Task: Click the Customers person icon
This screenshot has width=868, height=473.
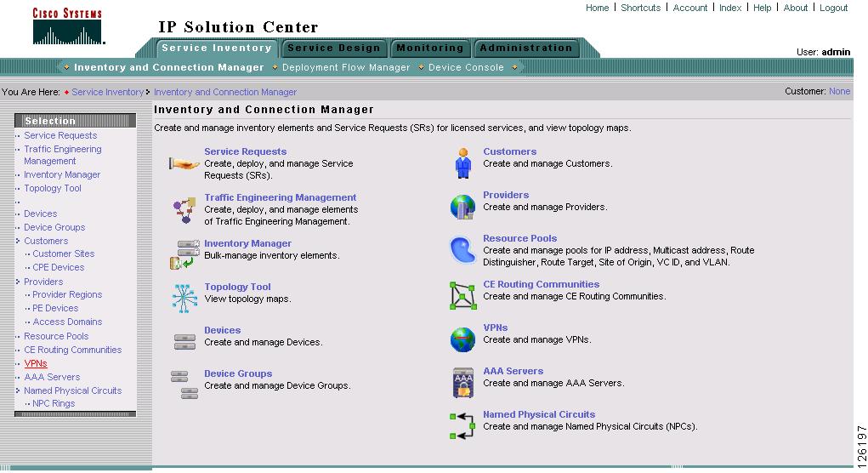Action: pyautogui.click(x=463, y=162)
